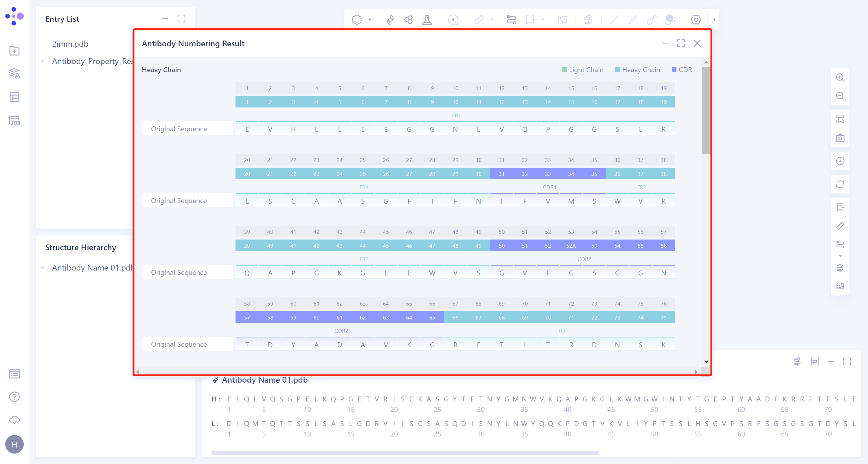Toggle the CDR legend
The image size is (868, 464).
(x=682, y=70)
